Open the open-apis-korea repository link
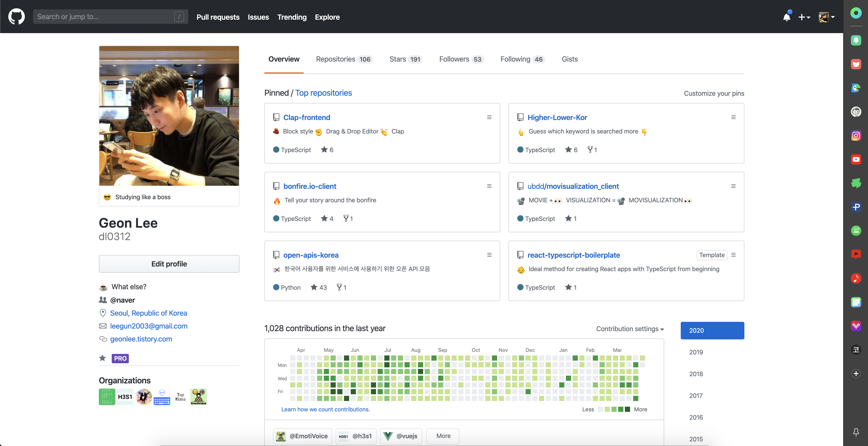The image size is (868, 446). (311, 255)
